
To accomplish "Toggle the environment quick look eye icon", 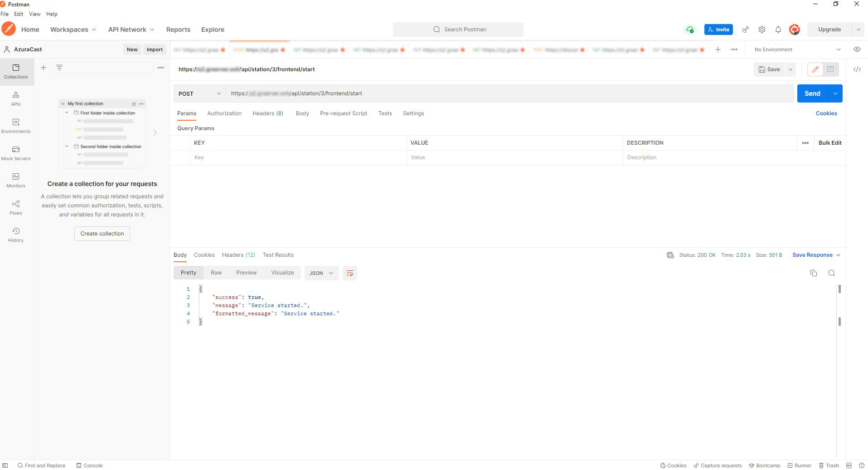I will [857, 49].
